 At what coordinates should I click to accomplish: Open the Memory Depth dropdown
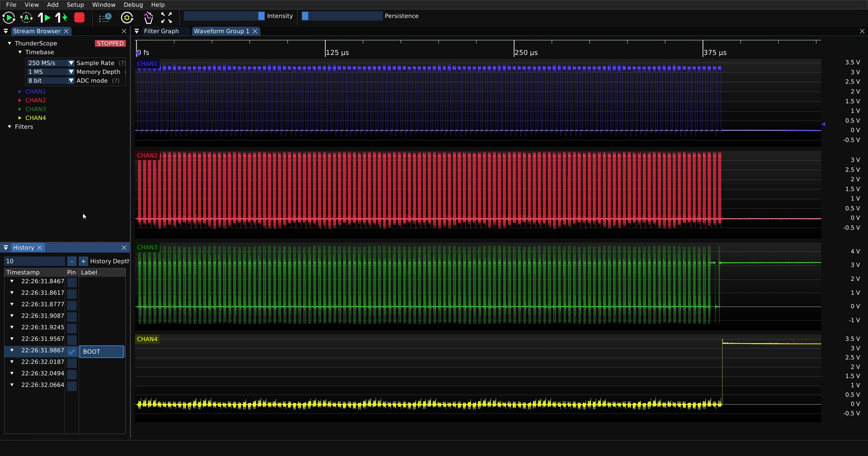(51, 72)
